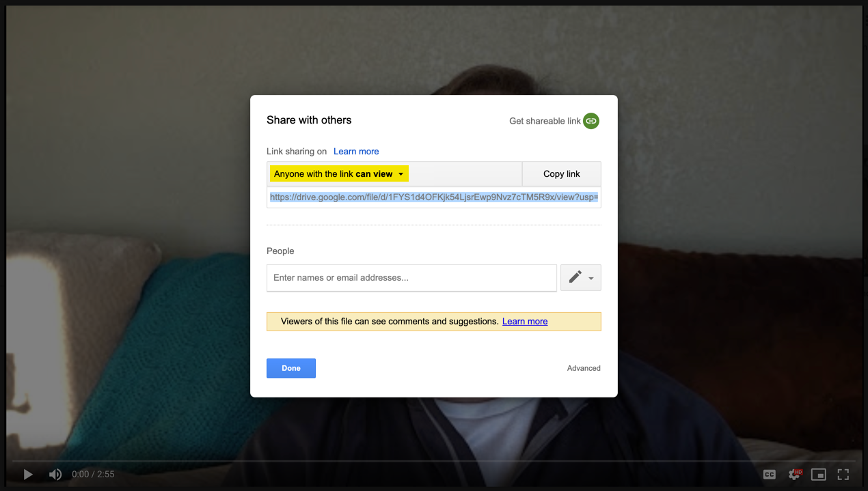Click the 'Share with others' heading
Viewport: 868px width, 491px height.
point(309,120)
